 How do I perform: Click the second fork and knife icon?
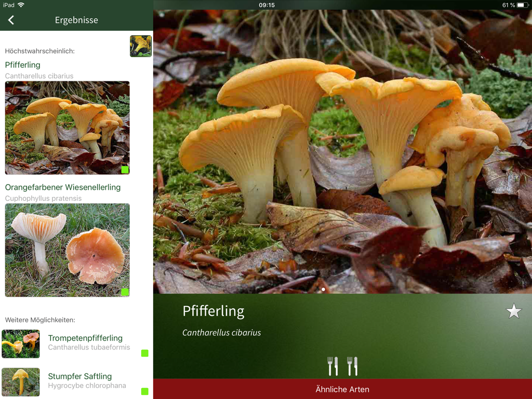pos(352,366)
